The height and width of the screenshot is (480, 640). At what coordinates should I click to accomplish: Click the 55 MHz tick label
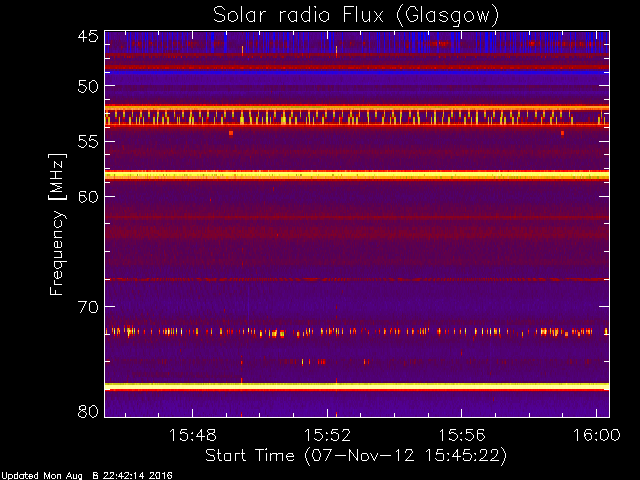pos(88,142)
